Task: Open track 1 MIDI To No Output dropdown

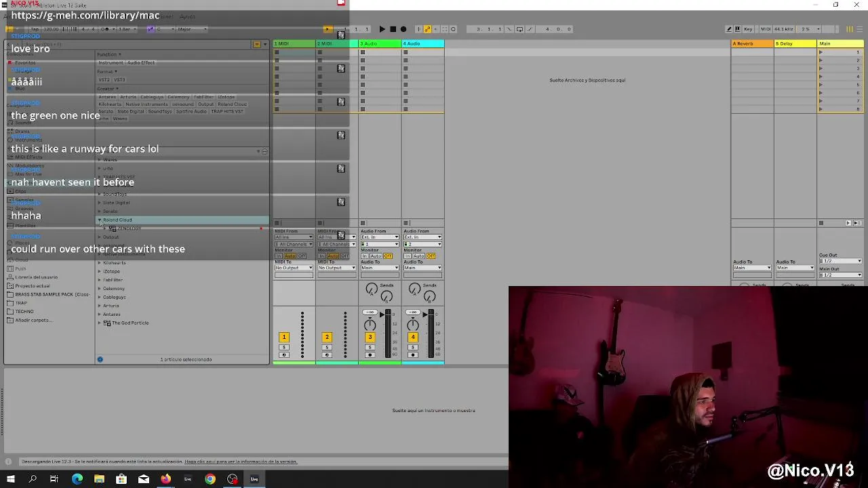Action: coord(294,268)
